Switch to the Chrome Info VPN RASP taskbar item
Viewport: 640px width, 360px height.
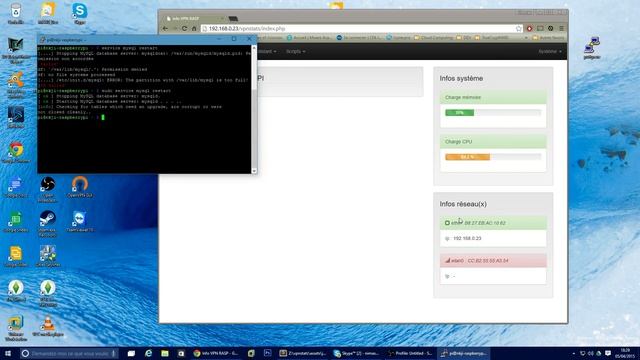[216, 353]
